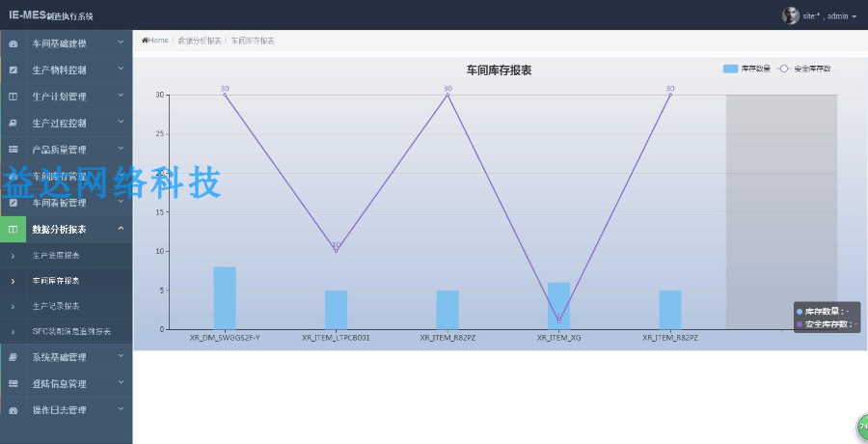The image size is (868, 444).
Task: Toggle 库存数量 legend series
Action: pyautogui.click(x=746, y=69)
